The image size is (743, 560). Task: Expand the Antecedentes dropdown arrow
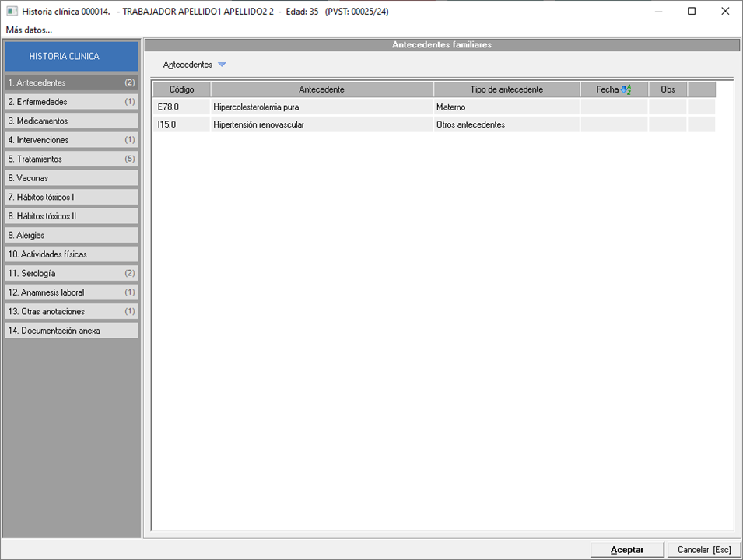pyautogui.click(x=221, y=65)
